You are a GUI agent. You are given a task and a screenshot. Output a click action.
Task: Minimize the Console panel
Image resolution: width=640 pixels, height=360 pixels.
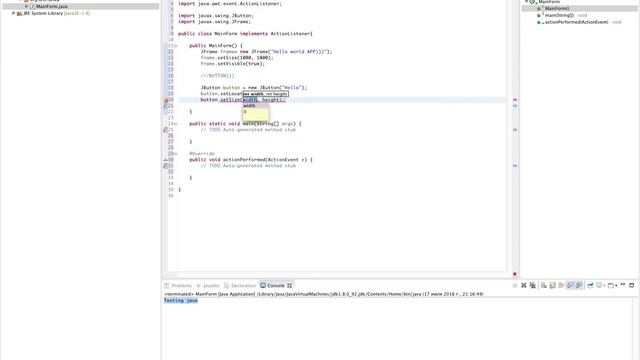tap(623, 284)
